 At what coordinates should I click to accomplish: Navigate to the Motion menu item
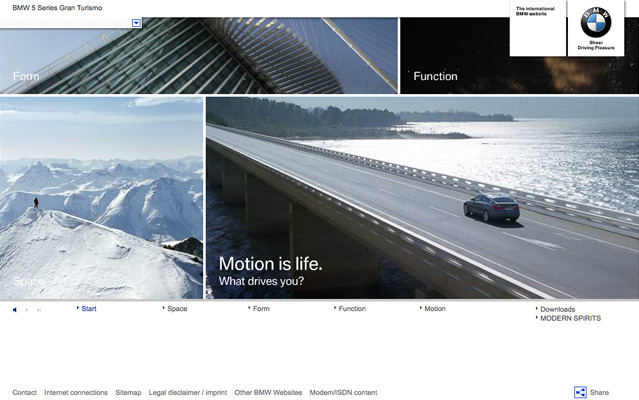[x=435, y=309]
